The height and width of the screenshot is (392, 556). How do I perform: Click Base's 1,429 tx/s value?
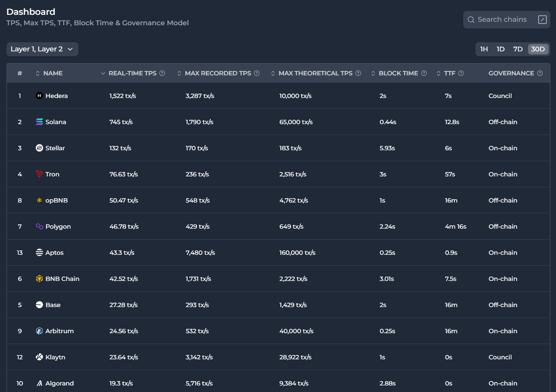[x=293, y=305]
